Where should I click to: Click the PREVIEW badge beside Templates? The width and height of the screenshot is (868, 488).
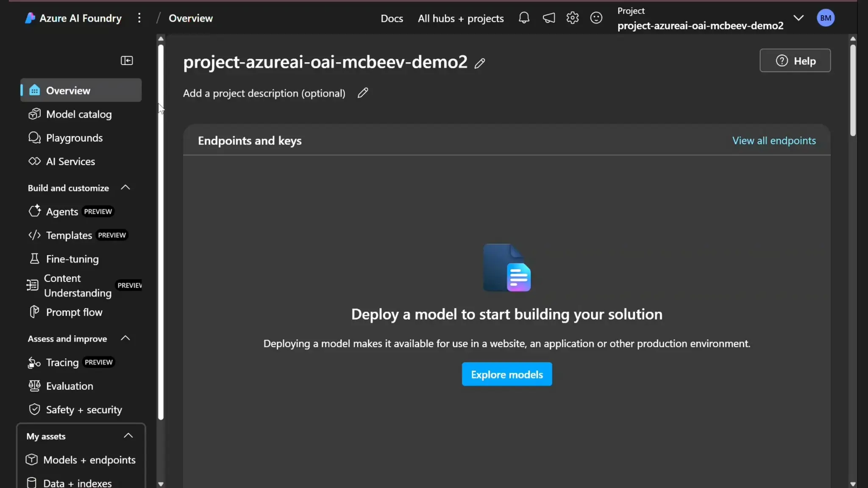(112, 235)
